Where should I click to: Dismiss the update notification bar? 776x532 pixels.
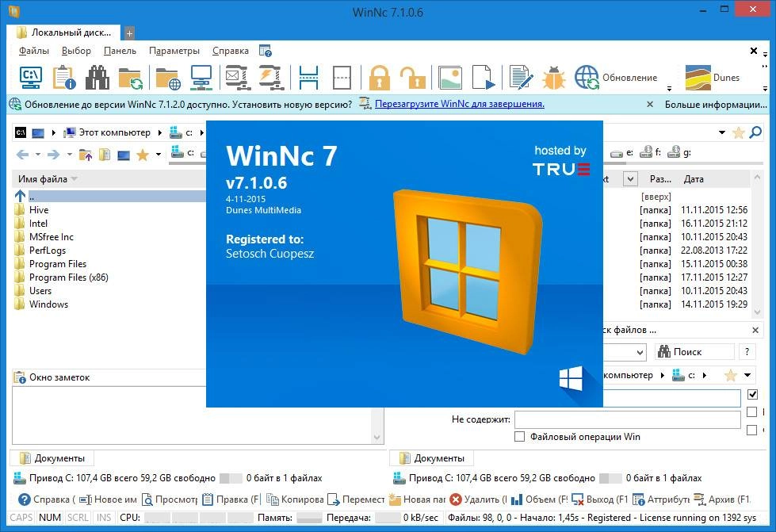pyautogui.click(x=650, y=105)
